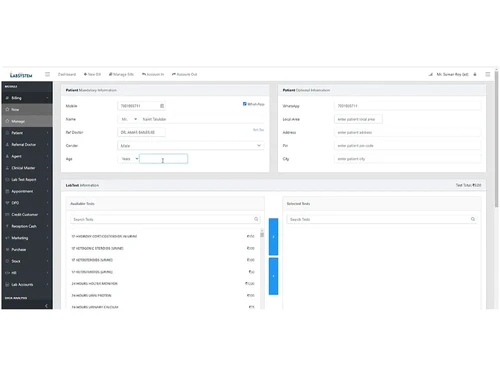500x375 pixels.
Task: Select New under Billing in the sidebar
Action: (x=27, y=109)
